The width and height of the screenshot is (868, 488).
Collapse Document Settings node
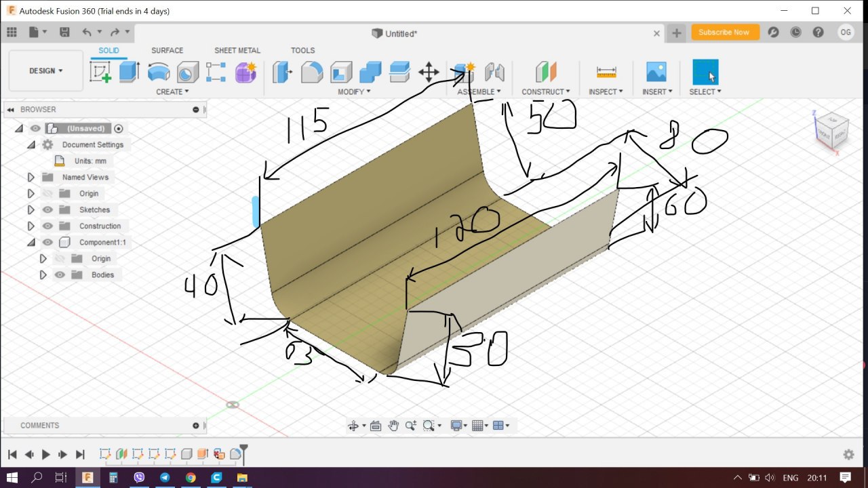(31, 144)
